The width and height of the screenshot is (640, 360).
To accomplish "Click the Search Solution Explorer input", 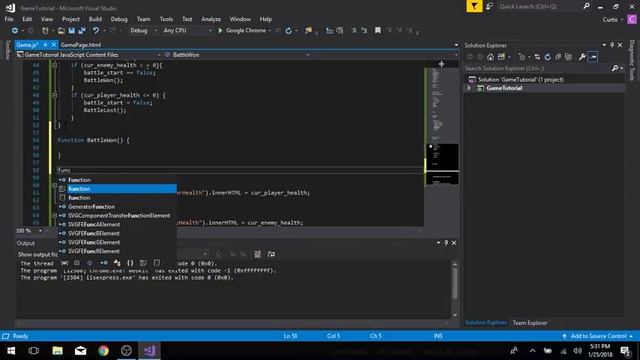I will 537,68.
